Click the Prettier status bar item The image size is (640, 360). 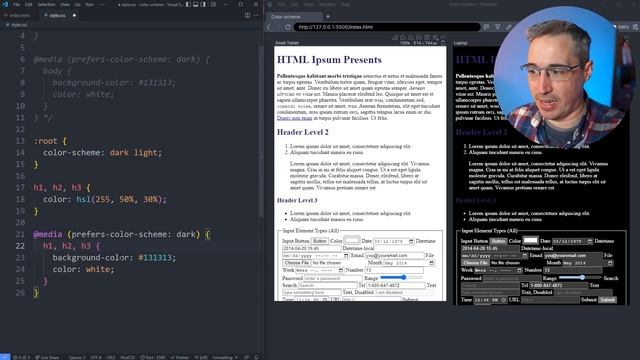pos(180,357)
